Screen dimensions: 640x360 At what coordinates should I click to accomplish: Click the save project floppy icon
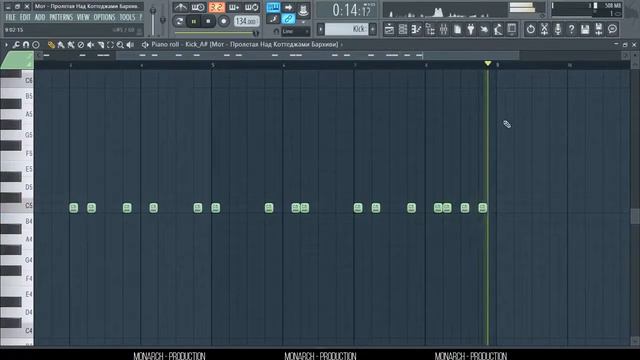click(x=585, y=29)
